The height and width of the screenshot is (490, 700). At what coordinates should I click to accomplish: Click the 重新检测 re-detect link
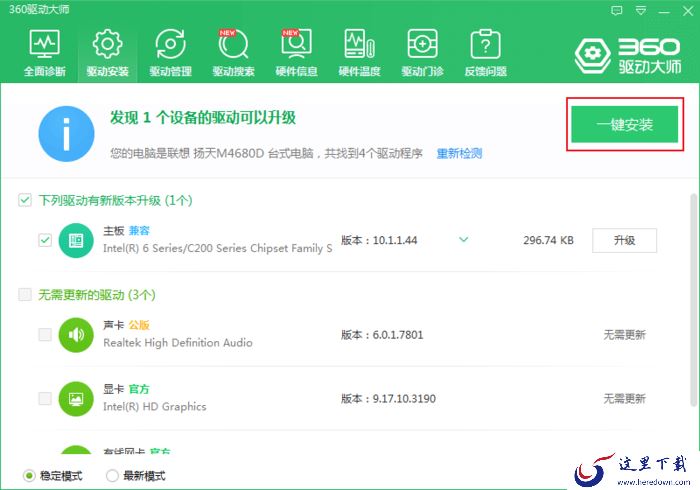point(459,154)
